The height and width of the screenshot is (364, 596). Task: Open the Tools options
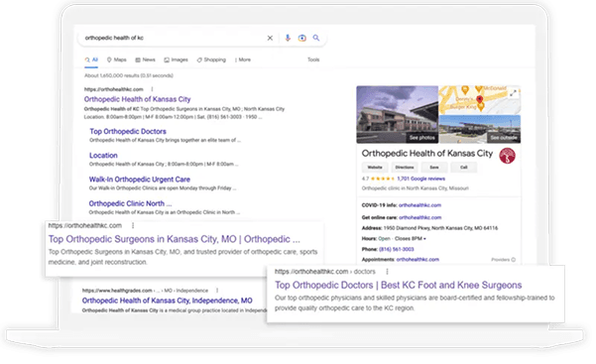(313, 60)
